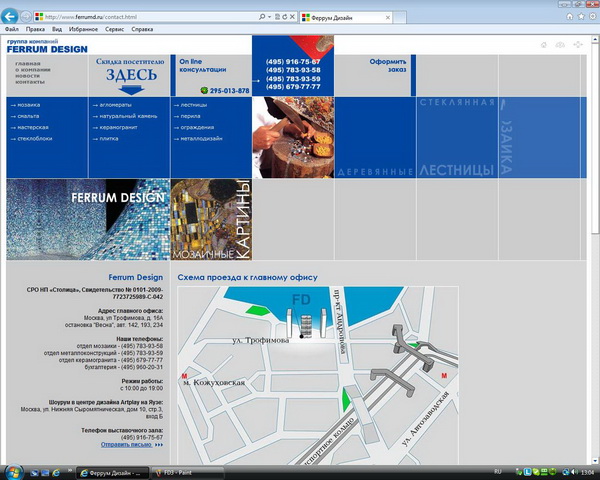Click the search magnifier icon in address bar
Screen dimensions: 600x480
click(262, 17)
